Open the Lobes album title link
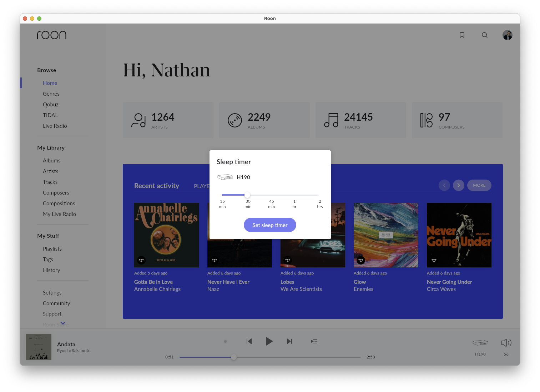 pyautogui.click(x=287, y=282)
